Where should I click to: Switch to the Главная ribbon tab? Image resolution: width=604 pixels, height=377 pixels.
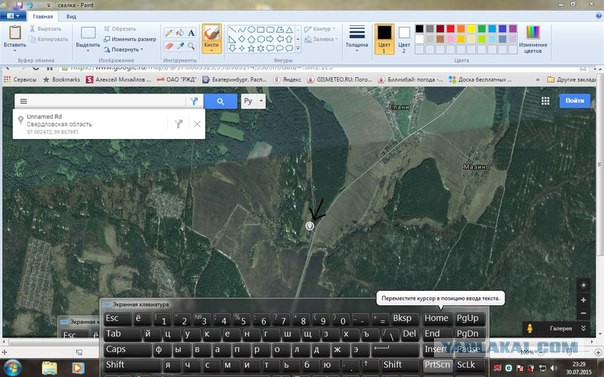click(43, 17)
